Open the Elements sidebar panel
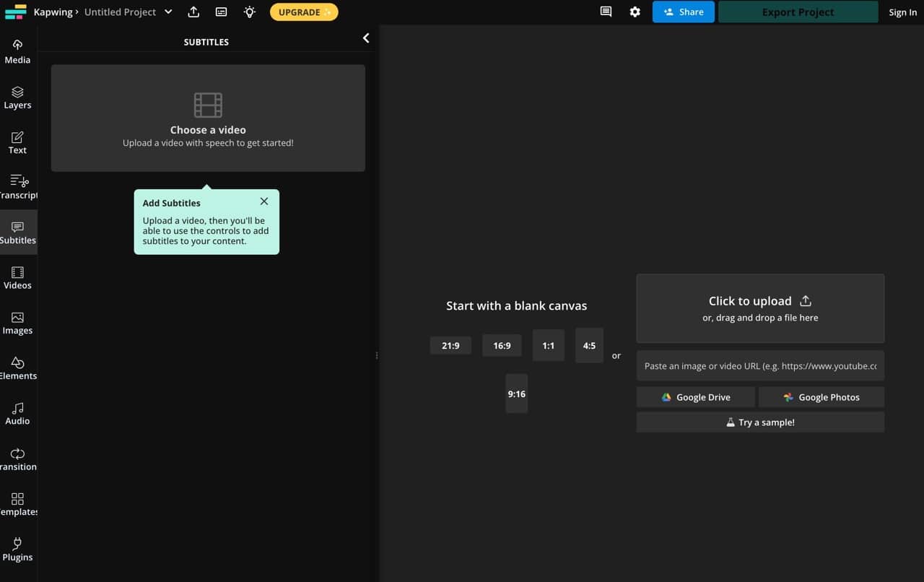Screen dimensions: 924x582 point(17,368)
